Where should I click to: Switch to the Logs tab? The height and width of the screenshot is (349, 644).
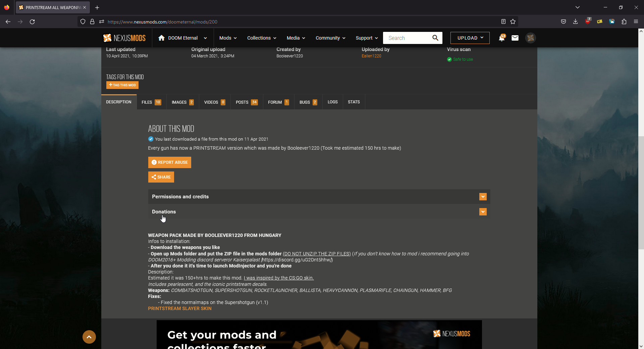click(333, 102)
